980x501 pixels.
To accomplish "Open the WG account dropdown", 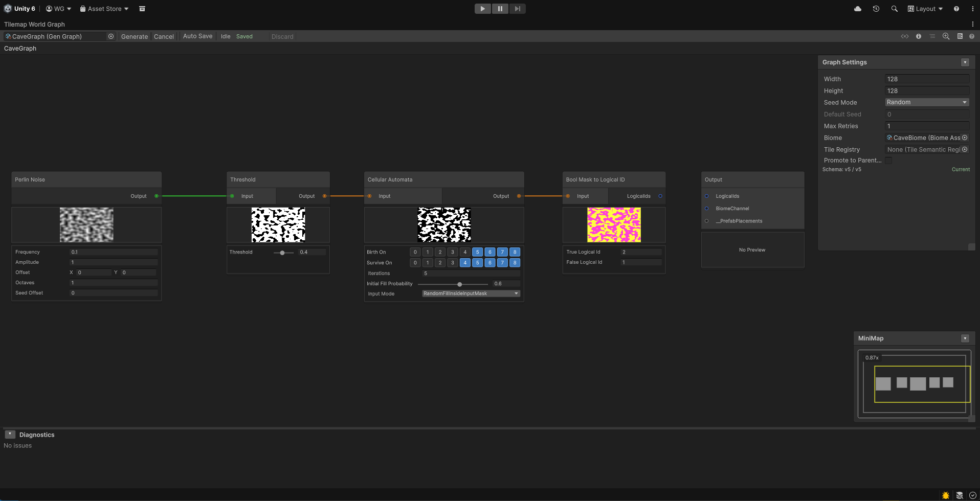I will pos(58,9).
